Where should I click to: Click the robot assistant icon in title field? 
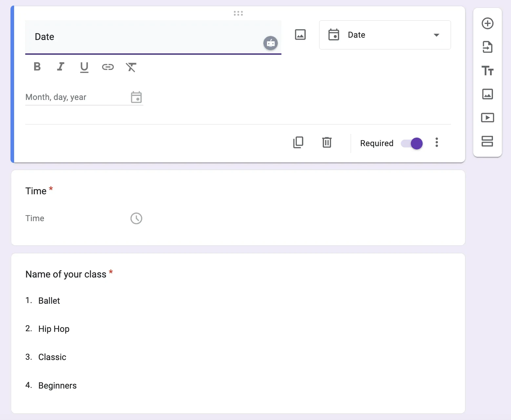click(x=271, y=43)
